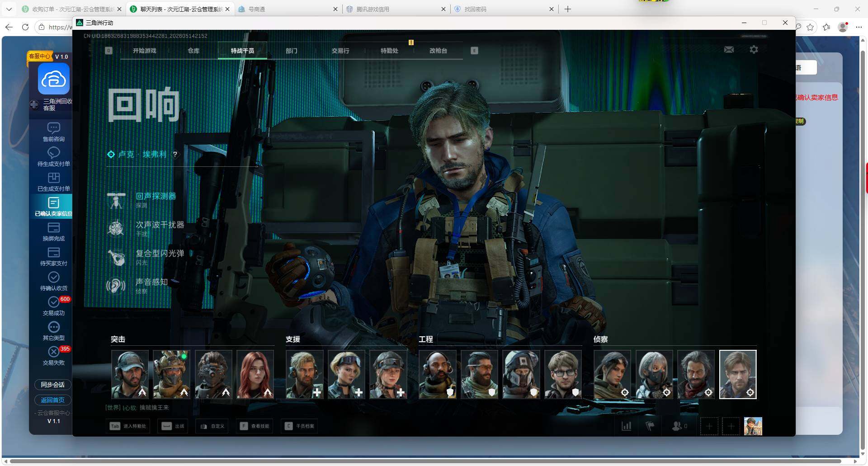Select the 复合型闪光弹 flashbang skill
Viewport: 868px width, 466px height.
(x=146, y=257)
